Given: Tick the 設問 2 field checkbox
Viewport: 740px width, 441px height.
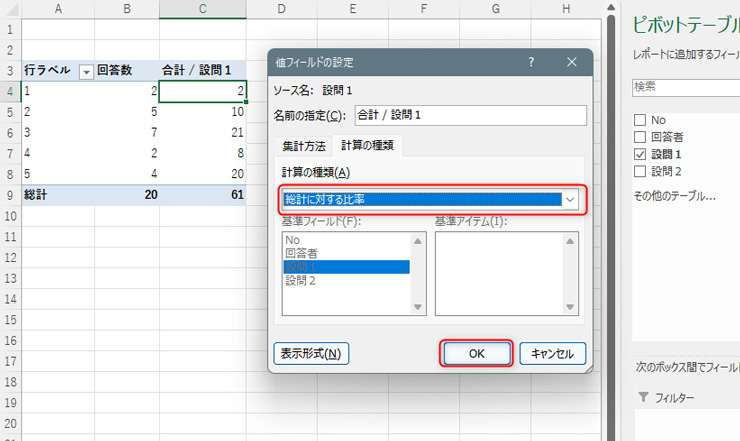Looking at the screenshot, I should 639,171.
